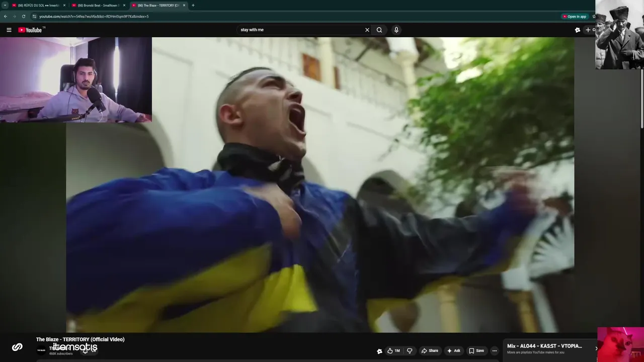This screenshot has width=644, height=362.
Task: View site information icon in the address bar
Action: coord(34,16)
